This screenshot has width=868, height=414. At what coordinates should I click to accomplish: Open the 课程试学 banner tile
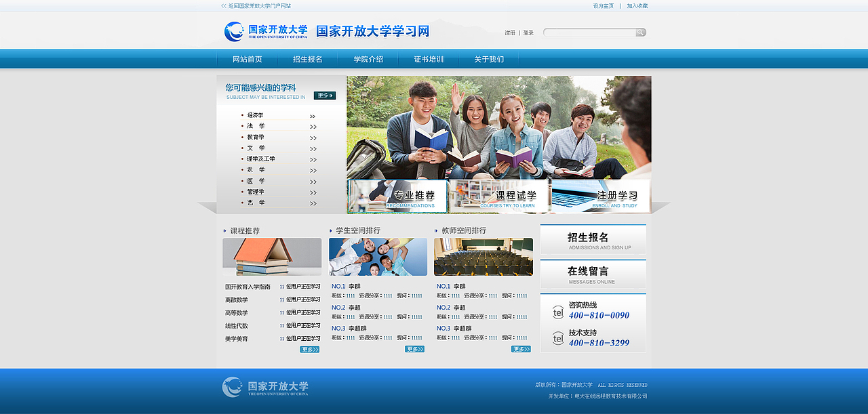(499, 196)
